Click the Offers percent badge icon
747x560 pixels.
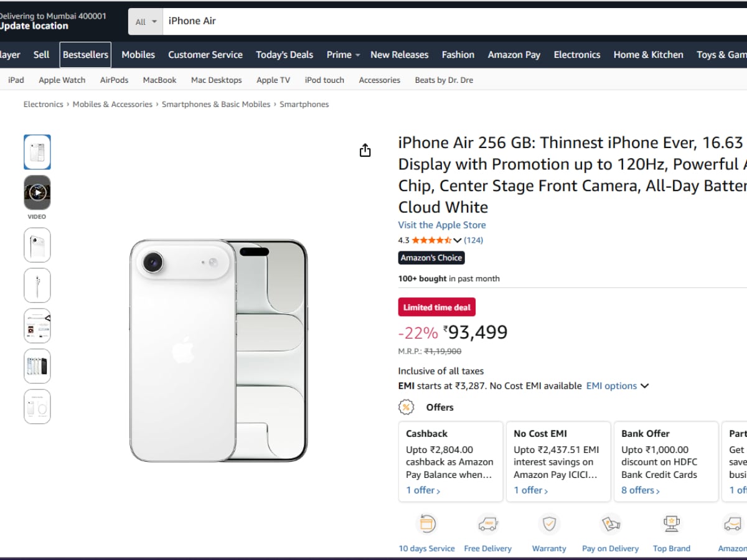(x=406, y=408)
